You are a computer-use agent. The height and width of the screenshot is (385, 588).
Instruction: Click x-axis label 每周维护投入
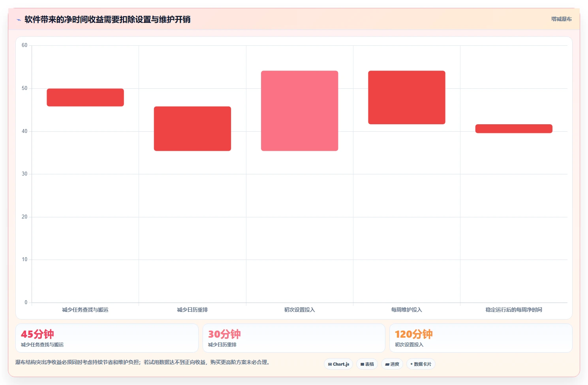407,310
